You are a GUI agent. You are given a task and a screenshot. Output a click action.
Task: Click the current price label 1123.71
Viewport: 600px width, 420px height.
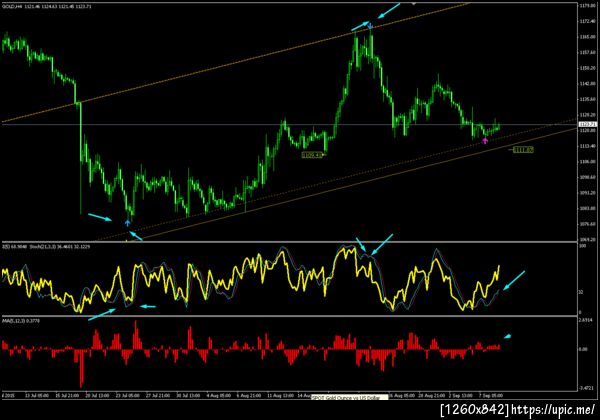587,124
